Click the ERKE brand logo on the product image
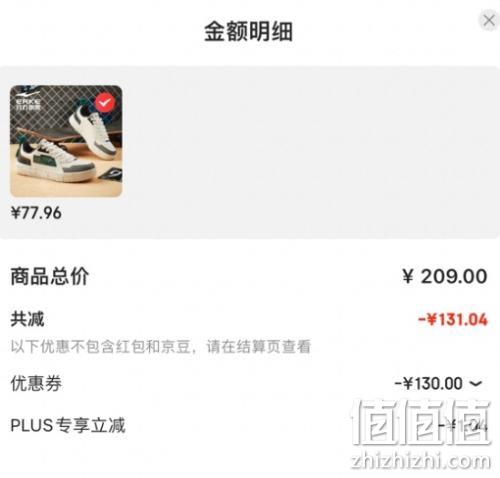Image resolution: width=500 pixels, height=478 pixels. [x=28, y=101]
